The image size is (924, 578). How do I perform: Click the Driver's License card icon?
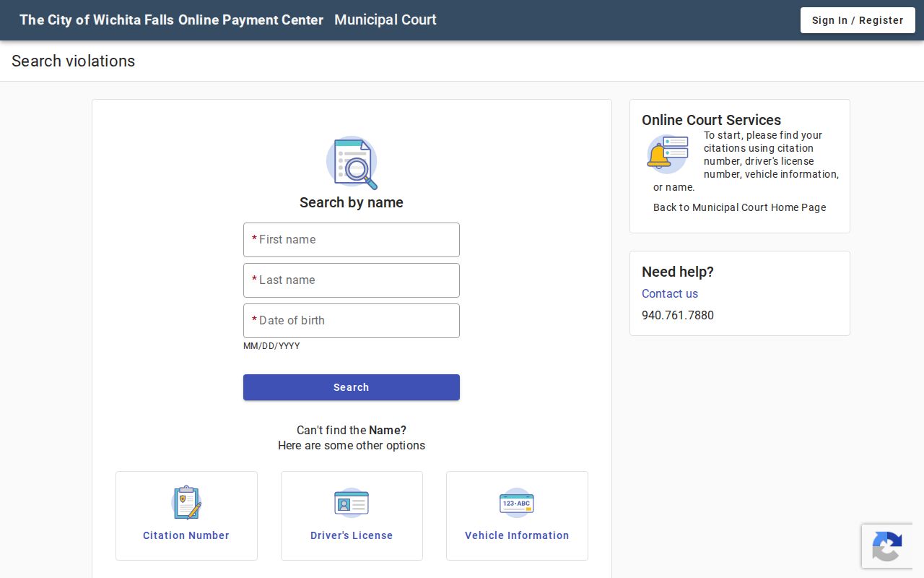click(352, 503)
